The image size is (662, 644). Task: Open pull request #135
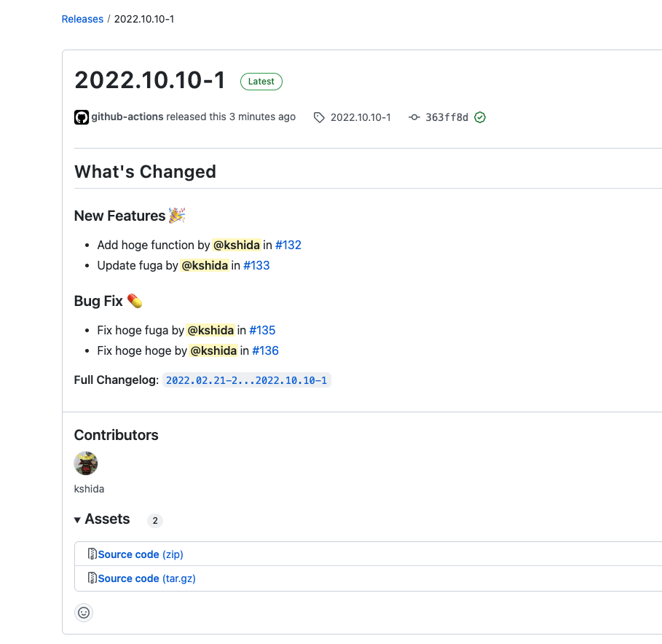(262, 330)
